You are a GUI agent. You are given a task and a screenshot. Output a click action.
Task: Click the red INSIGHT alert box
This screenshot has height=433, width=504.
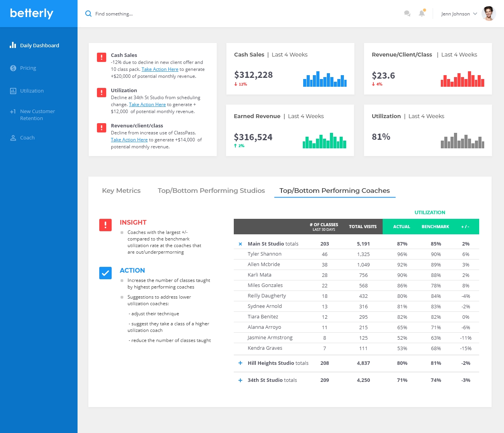(x=105, y=225)
